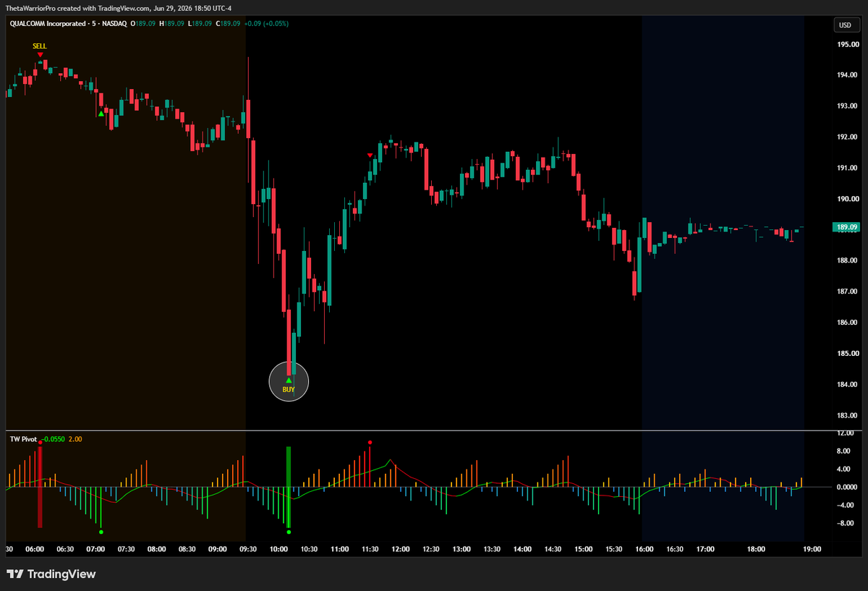Click the 09:30 time axis label
The width and height of the screenshot is (868, 591).
(248, 549)
